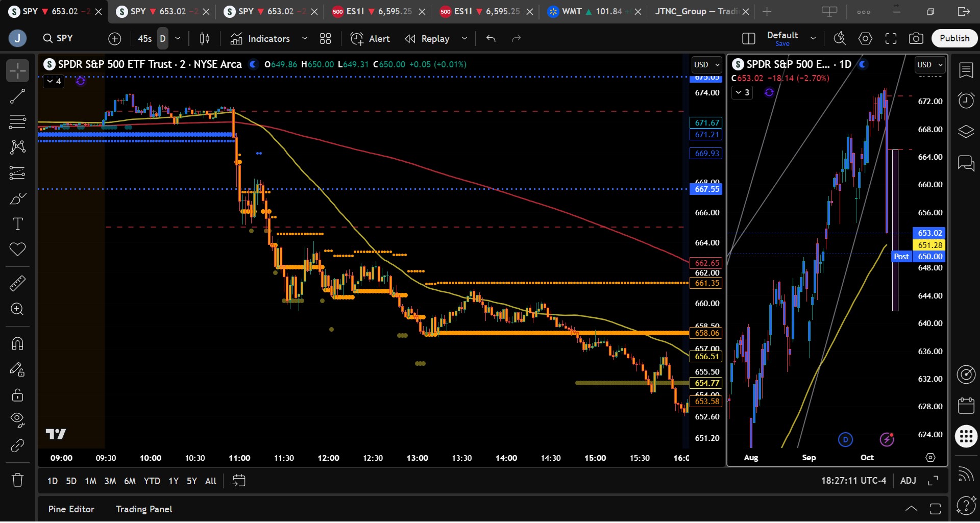Open Go to date calendar icon
980x523 pixels.
(239, 481)
